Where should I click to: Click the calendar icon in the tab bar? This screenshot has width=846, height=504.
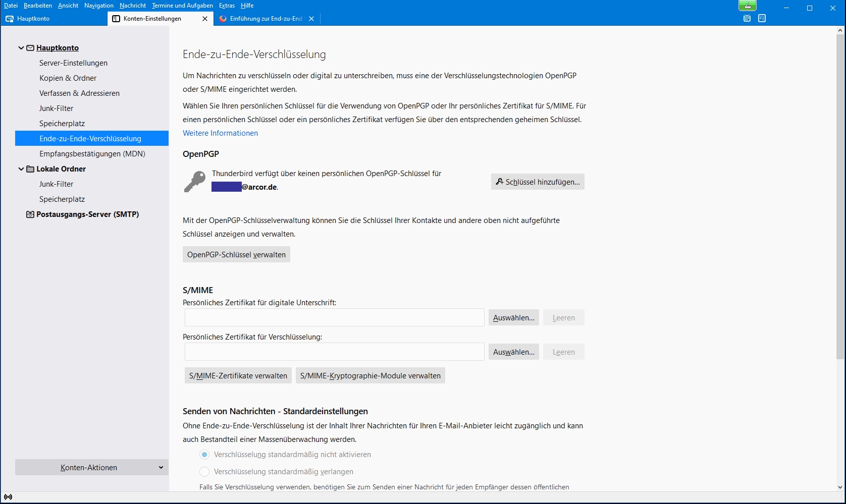point(747,19)
